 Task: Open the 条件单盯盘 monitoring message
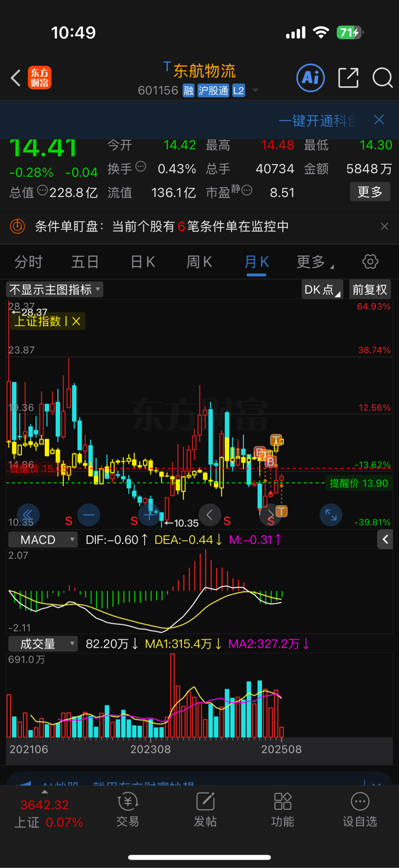coord(162,226)
